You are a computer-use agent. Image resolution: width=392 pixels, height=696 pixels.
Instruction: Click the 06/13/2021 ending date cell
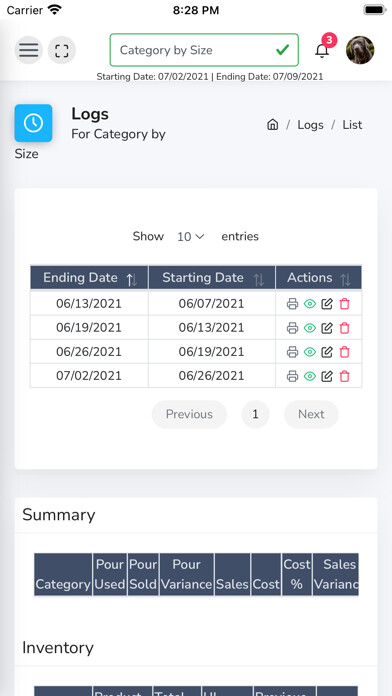coord(89,304)
